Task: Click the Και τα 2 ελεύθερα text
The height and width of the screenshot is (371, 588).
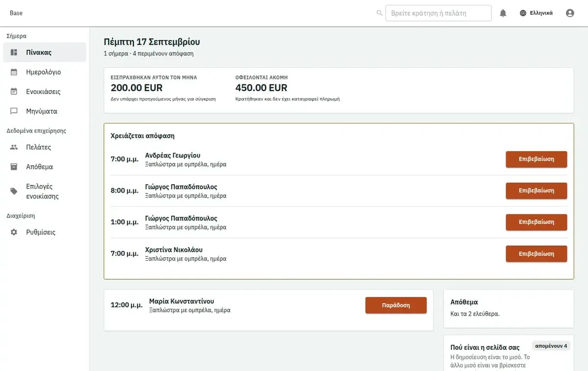Action: pyautogui.click(x=475, y=314)
